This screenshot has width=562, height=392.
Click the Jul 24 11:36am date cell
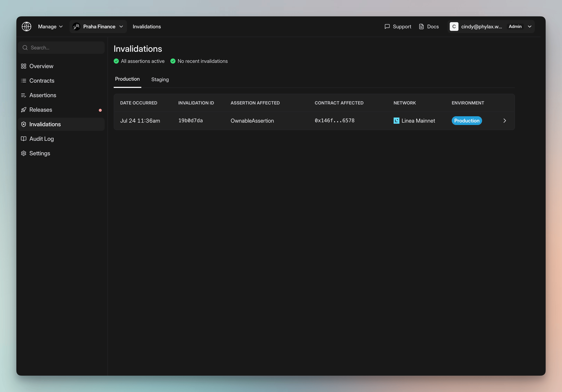tap(140, 121)
